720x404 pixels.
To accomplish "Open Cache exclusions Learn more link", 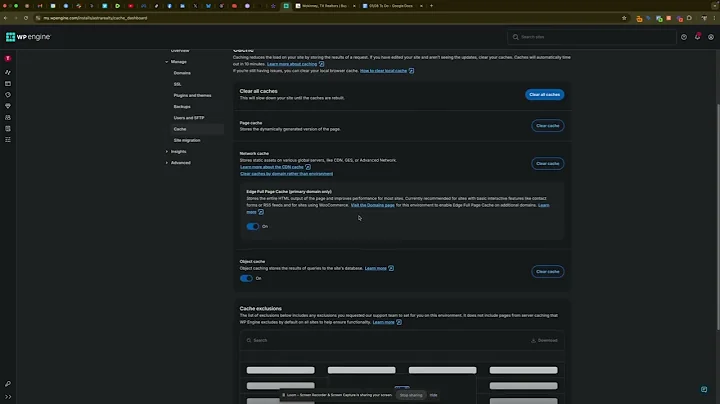I will point(383,322).
